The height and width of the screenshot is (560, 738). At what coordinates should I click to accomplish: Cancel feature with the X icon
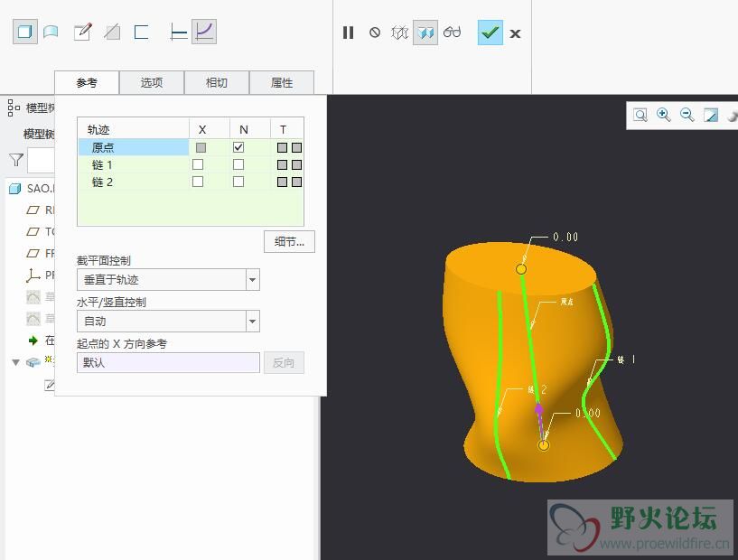pos(516,34)
